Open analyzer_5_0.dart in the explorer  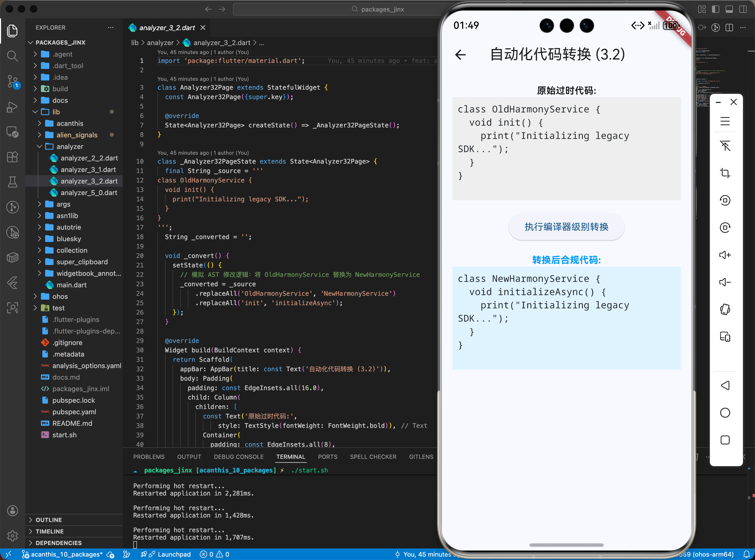pyautogui.click(x=88, y=192)
